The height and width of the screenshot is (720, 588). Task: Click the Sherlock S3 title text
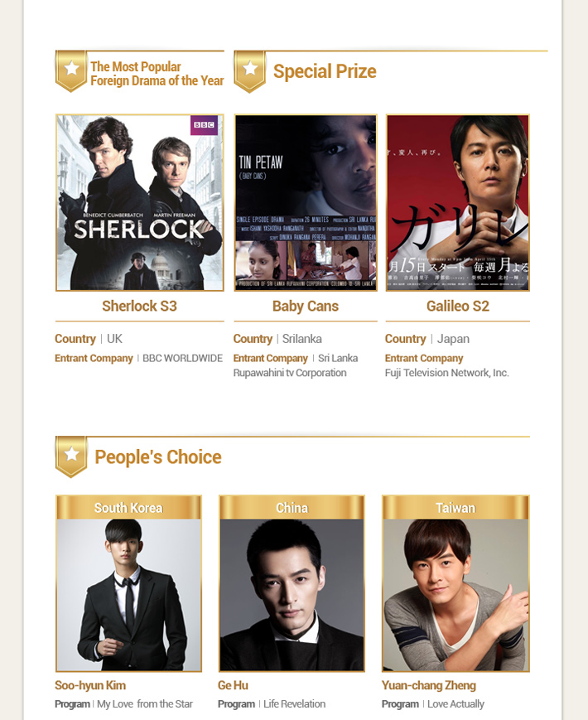coord(139,306)
